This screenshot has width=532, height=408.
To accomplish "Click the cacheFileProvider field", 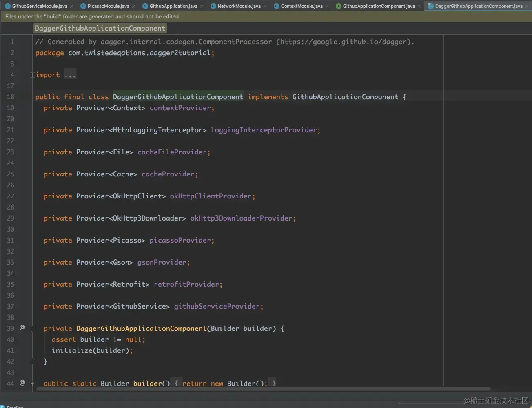I will (x=172, y=152).
